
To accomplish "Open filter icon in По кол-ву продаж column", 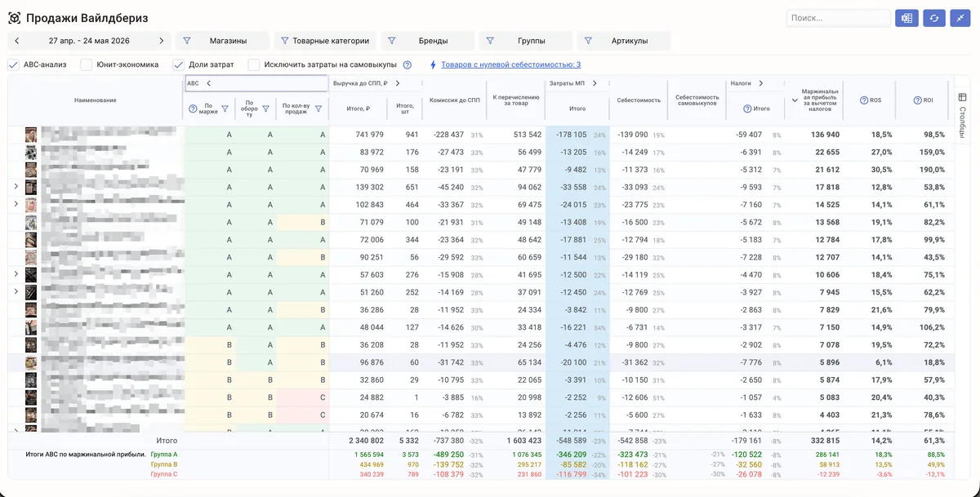I will [318, 109].
